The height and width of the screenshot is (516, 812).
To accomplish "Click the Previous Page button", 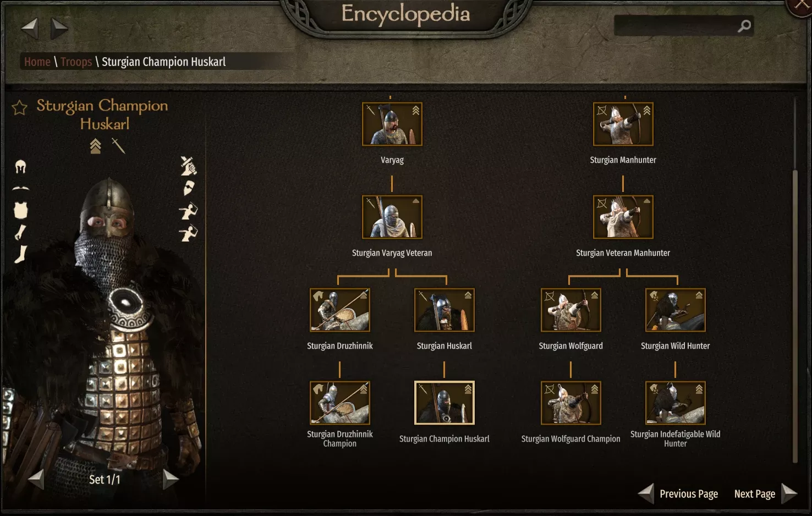I will pyautogui.click(x=678, y=494).
